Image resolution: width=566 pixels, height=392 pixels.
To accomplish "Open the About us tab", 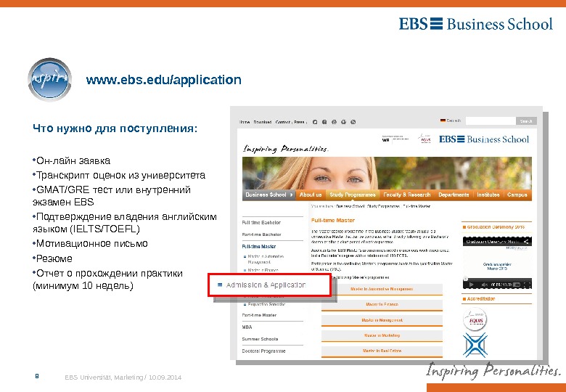I will (x=311, y=195).
